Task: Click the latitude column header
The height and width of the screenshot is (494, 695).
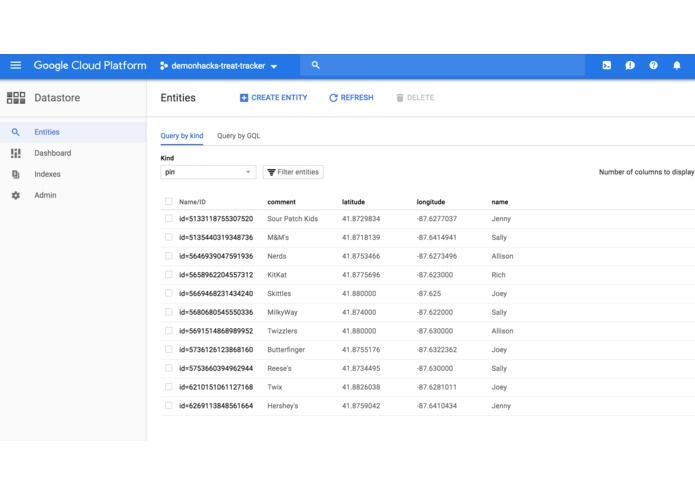Action: point(353,202)
